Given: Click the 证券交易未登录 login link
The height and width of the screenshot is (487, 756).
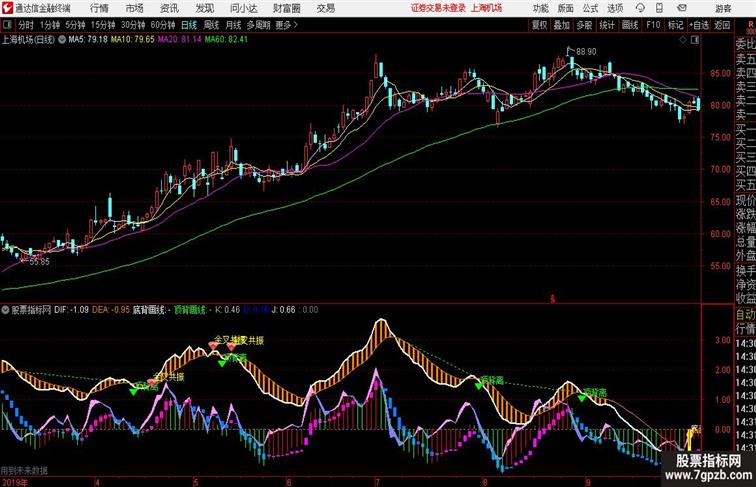Looking at the screenshot, I should [438, 8].
